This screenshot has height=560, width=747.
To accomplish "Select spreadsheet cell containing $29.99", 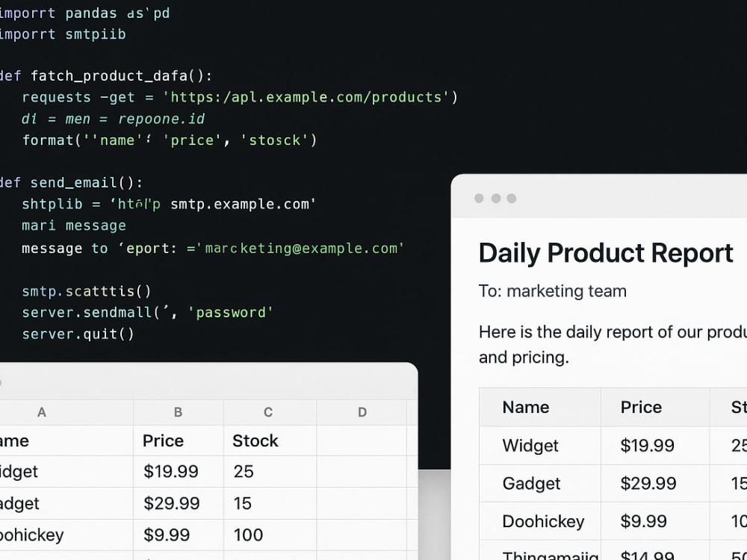I will [x=179, y=503].
